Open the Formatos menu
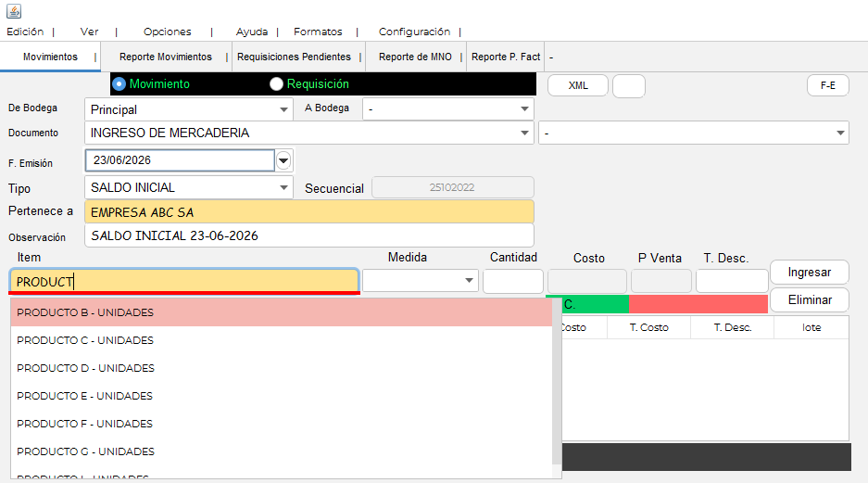The height and width of the screenshot is (483, 868). [318, 32]
